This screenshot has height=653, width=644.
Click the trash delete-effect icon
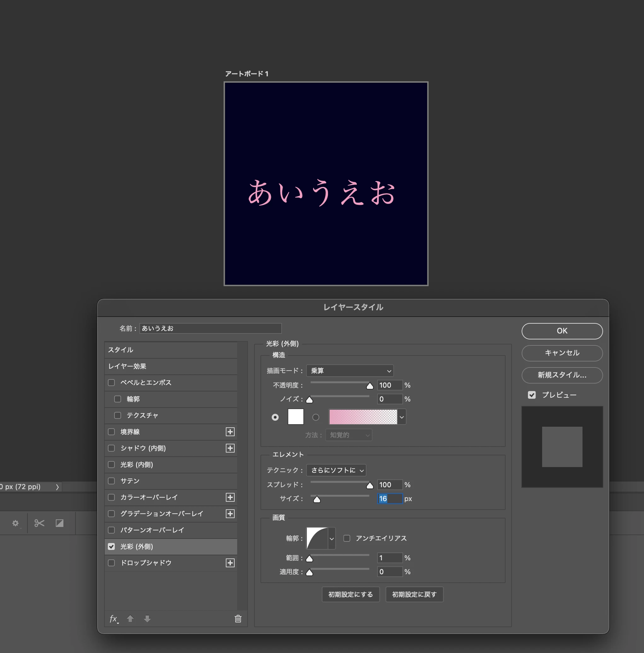(x=238, y=619)
